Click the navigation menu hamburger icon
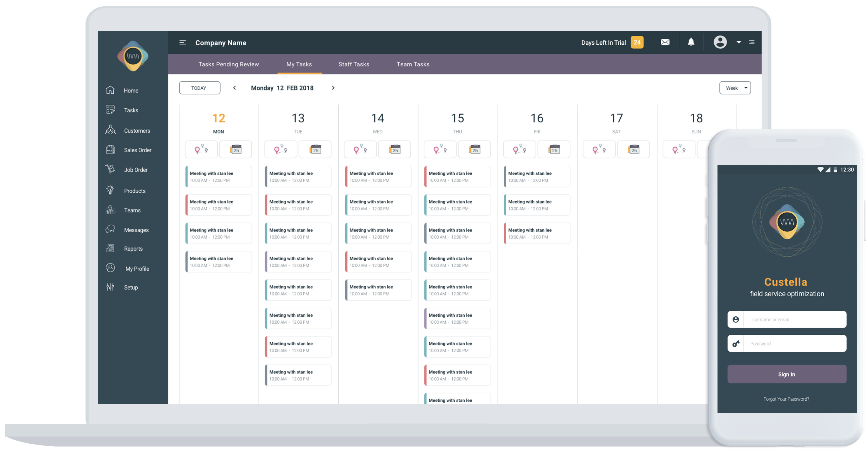This screenshot has height=453, width=868. pos(182,42)
